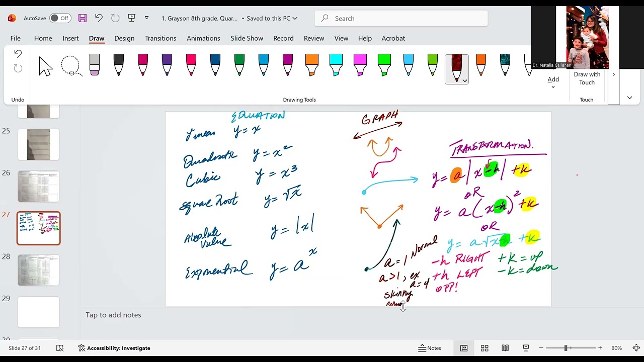This screenshot has width=644, height=362.
Task: Select slide 26 thumbnail
Action: (x=39, y=186)
